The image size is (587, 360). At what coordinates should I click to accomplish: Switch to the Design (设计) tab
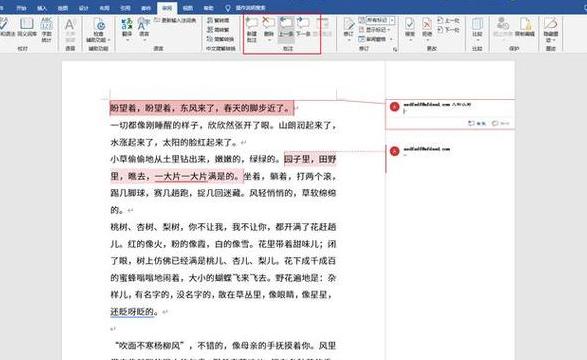[84, 7]
